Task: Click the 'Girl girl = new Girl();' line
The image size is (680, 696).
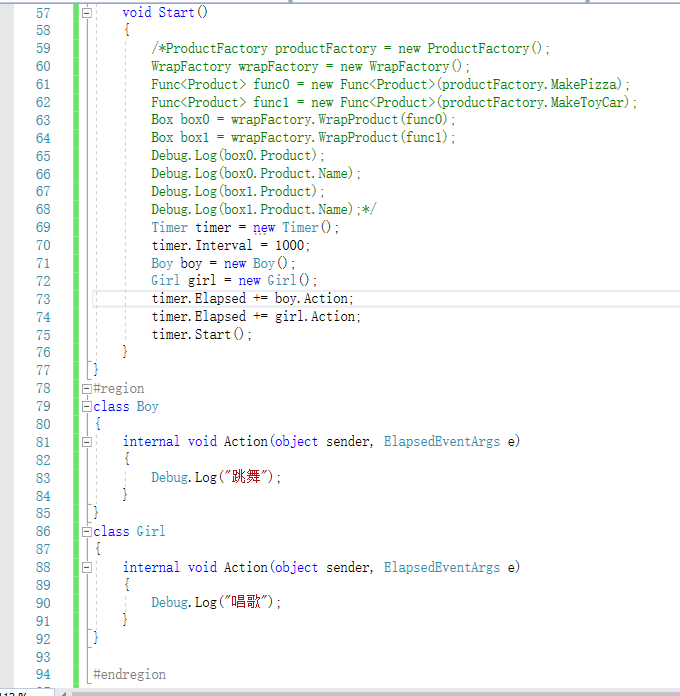Action: click(234, 281)
